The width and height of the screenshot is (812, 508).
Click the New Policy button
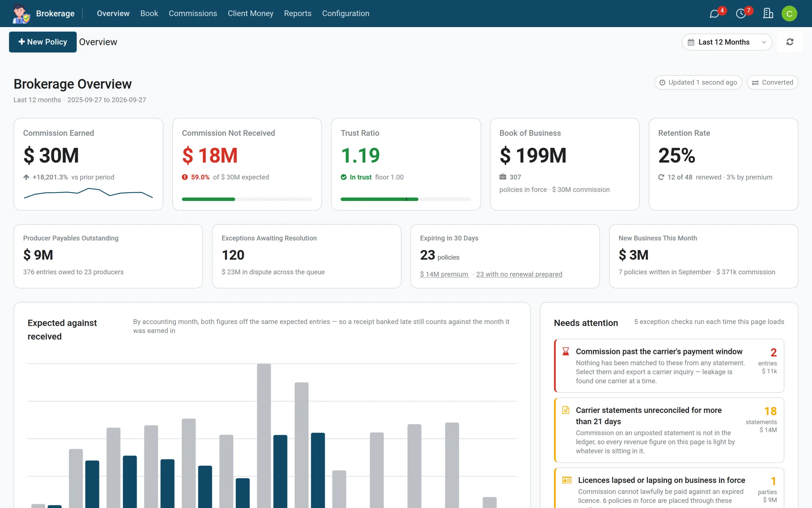point(43,42)
